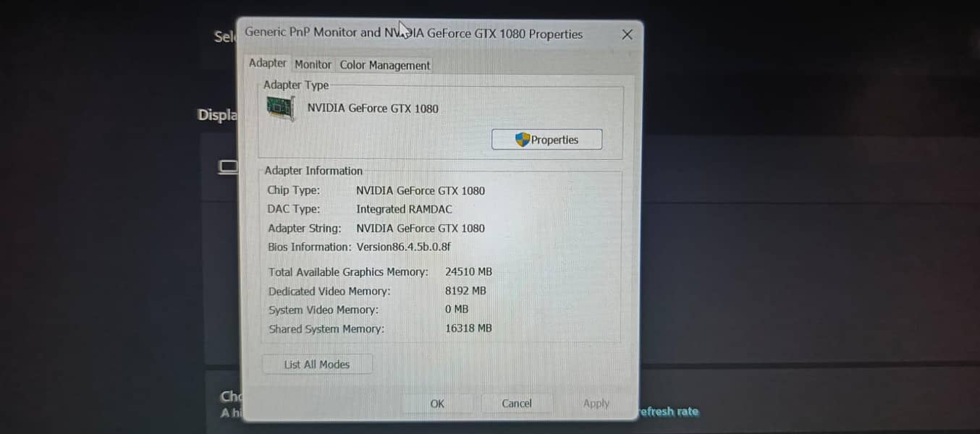Open the Color Management tab
This screenshot has height=434, width=980.
[384, 65]
